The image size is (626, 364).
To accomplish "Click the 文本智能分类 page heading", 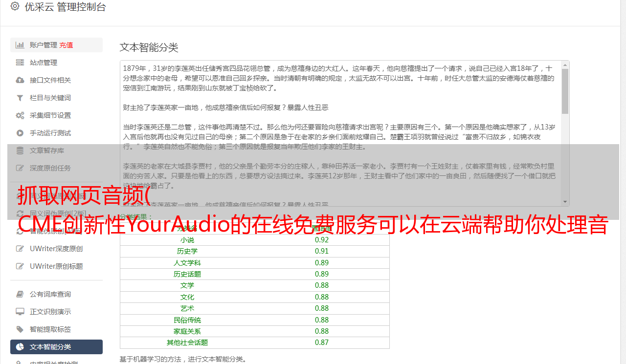I will pyautogui.click(x=149, y=47).
